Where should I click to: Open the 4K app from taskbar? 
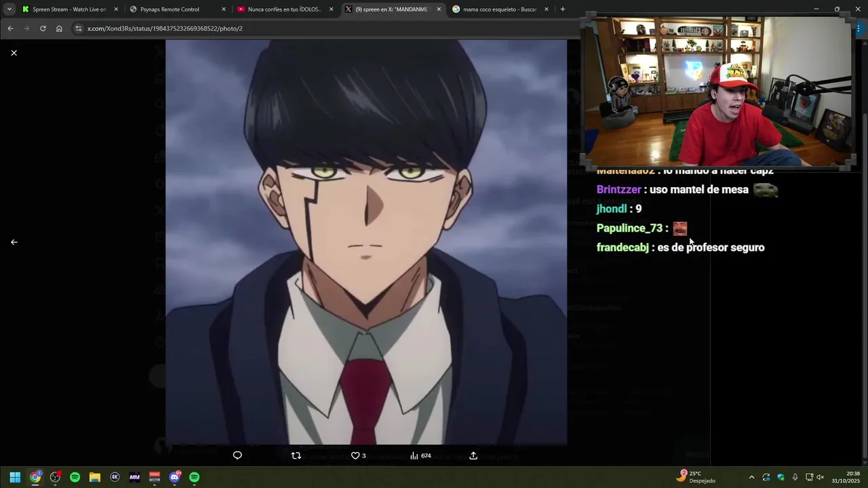click(x=115, y=477)
